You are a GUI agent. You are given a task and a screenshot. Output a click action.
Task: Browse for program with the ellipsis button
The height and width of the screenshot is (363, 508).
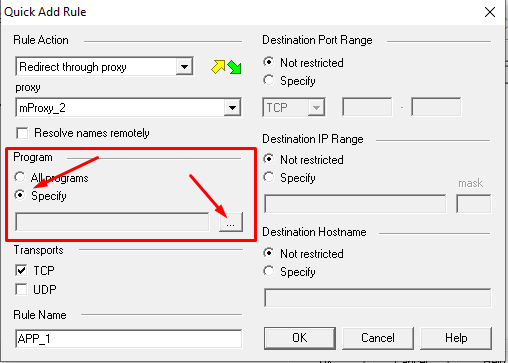pyautogui.click(x=231, y=222)
